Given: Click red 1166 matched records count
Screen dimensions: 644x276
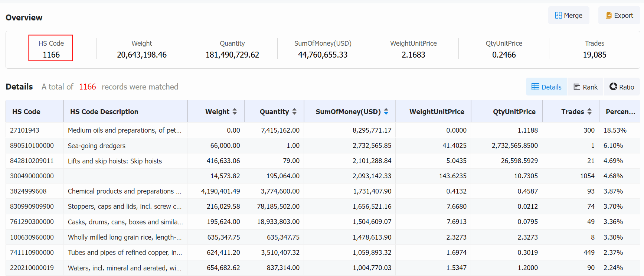Looking at the screenshot, I should tap(88, 87).
